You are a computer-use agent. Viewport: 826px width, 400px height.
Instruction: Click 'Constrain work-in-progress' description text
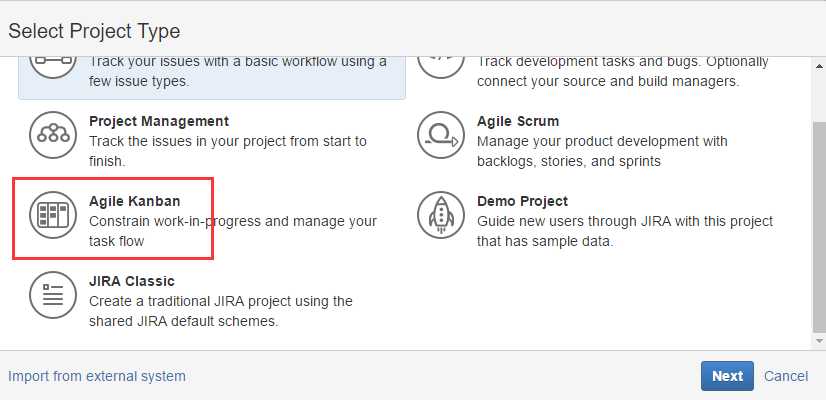tap(233, 231)
